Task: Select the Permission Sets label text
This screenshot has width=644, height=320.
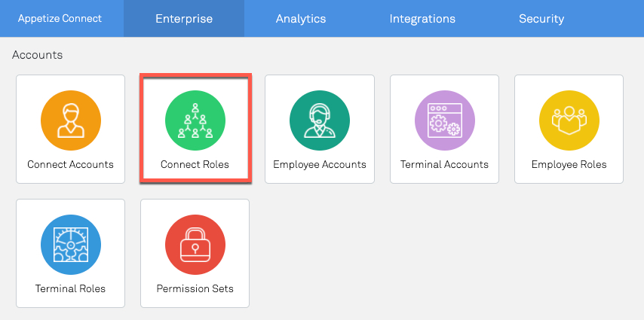Action: click(195, 289)
